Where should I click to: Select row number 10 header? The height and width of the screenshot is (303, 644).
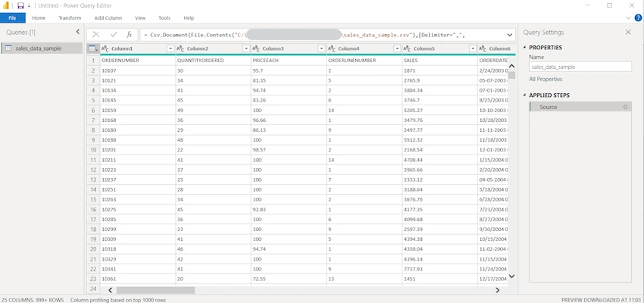[93, 149]
